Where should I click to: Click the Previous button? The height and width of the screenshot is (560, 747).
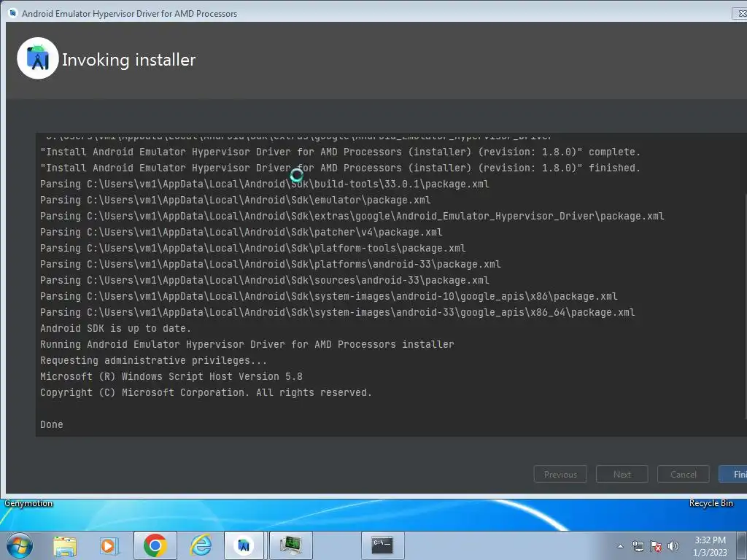click(560, 474)
